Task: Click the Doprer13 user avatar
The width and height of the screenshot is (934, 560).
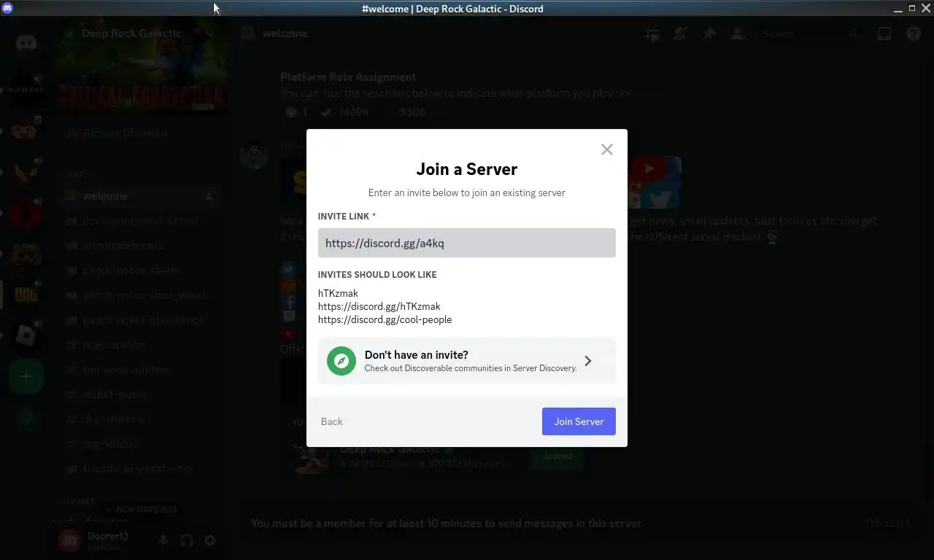Action: click(x=70, y=540)
